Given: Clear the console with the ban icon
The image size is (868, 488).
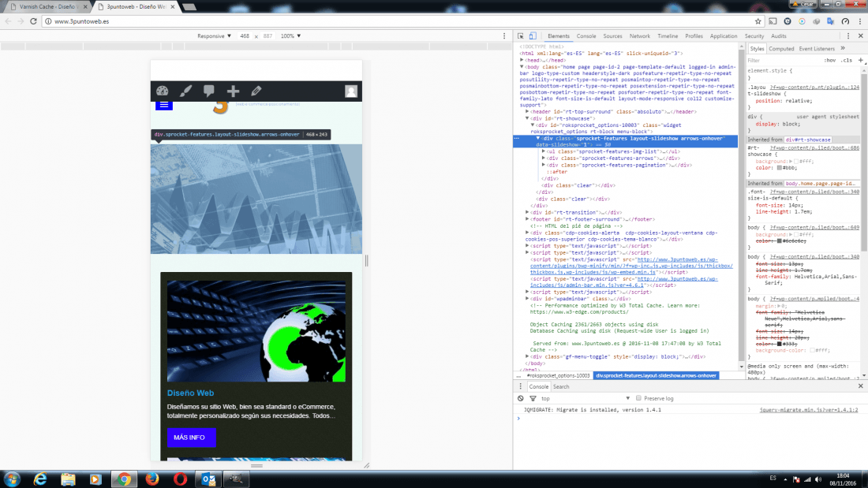Looking at the screenshot, I should 520,398.
